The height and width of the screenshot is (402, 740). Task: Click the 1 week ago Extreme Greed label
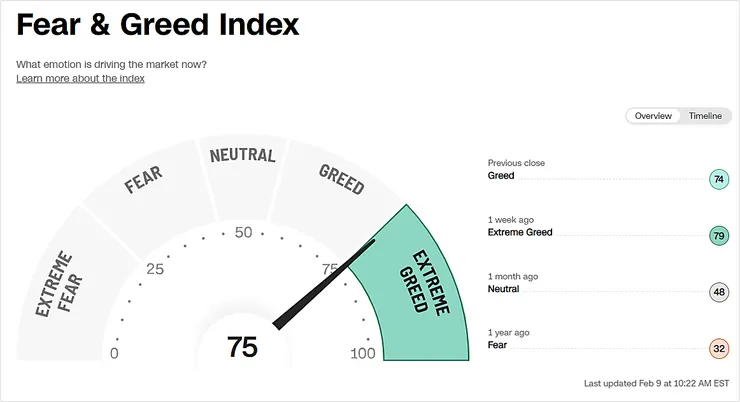coord(520,232)
